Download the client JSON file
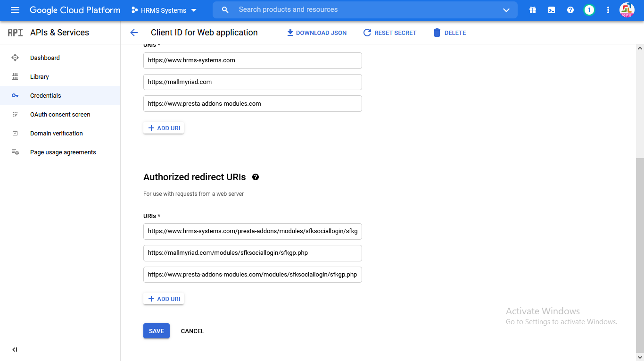Viewport: 644px width, 361px height. click(x=317, y=33)
